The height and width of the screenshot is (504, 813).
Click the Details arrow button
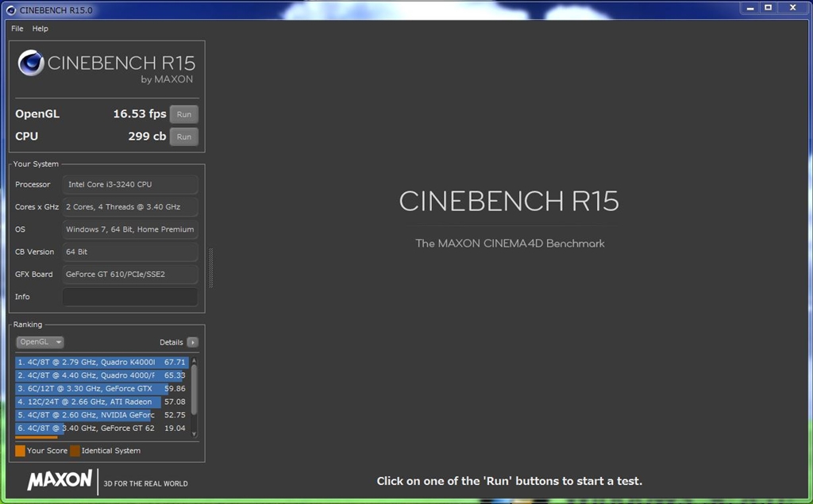(x=192, y=342)
